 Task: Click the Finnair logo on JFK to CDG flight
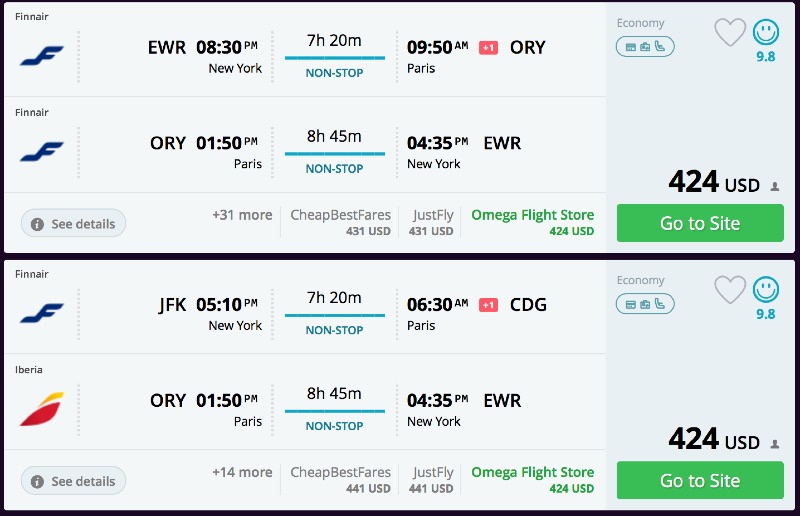(x=42, y=313)
